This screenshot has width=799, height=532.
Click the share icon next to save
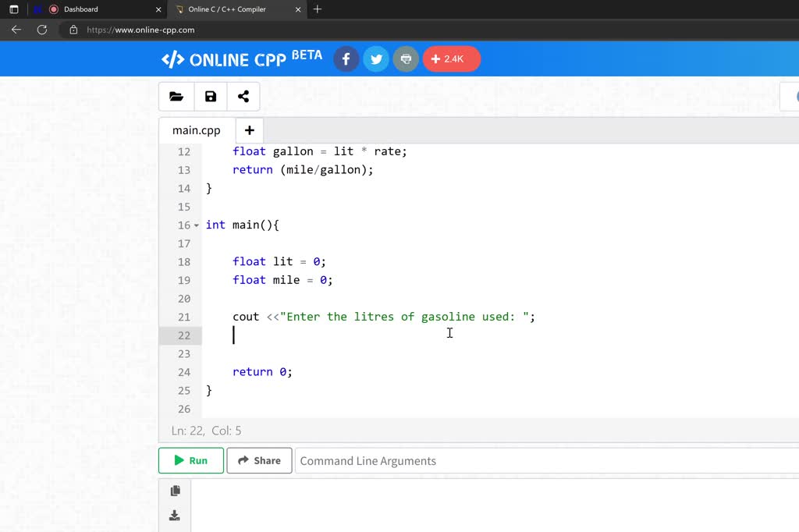(x=243, y=96)
